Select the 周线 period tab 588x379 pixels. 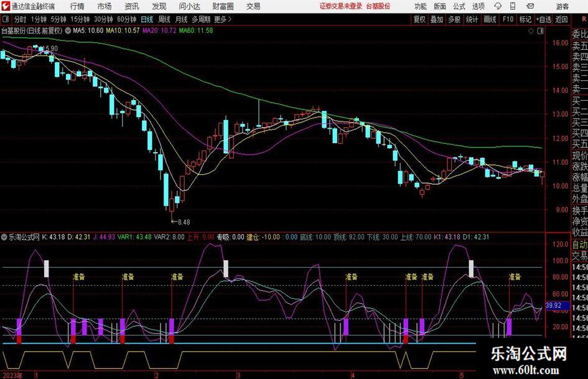click(x=164, y=19)
